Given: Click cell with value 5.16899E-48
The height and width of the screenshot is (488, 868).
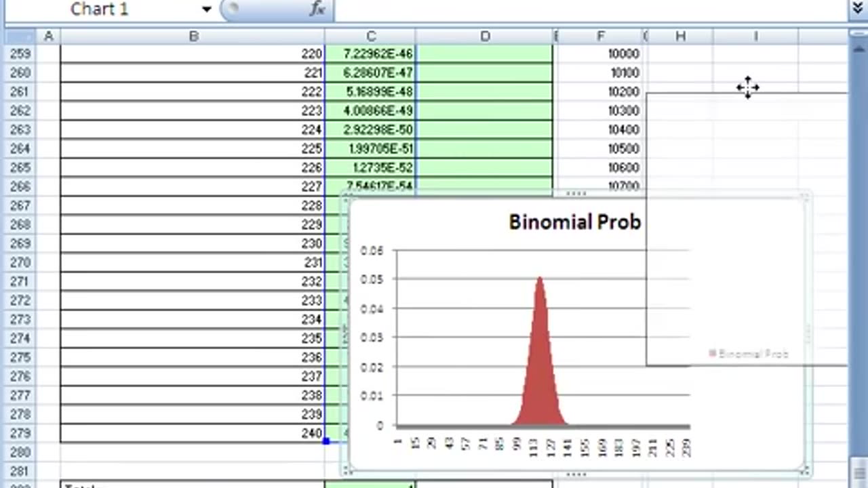Looking at the screenshot, I should tap(370, 91).
